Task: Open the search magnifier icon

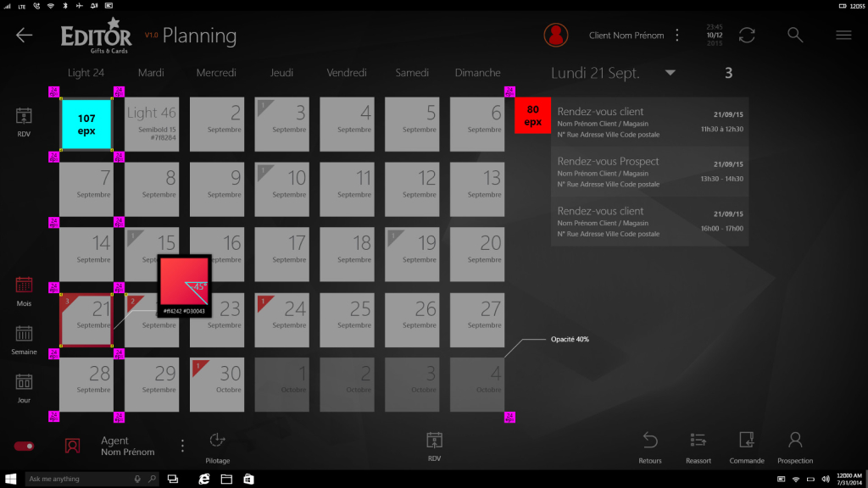Action: [794, 35]
